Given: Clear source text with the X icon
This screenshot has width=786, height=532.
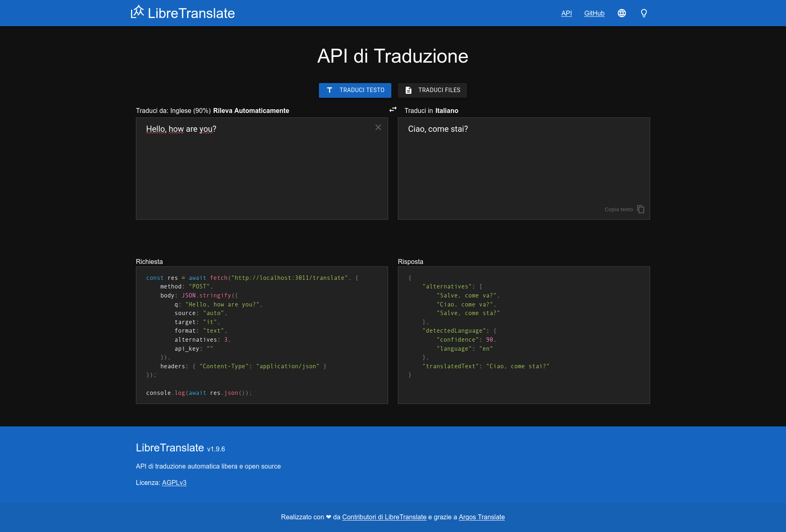Looking at the screenshot, I should 378,127.
